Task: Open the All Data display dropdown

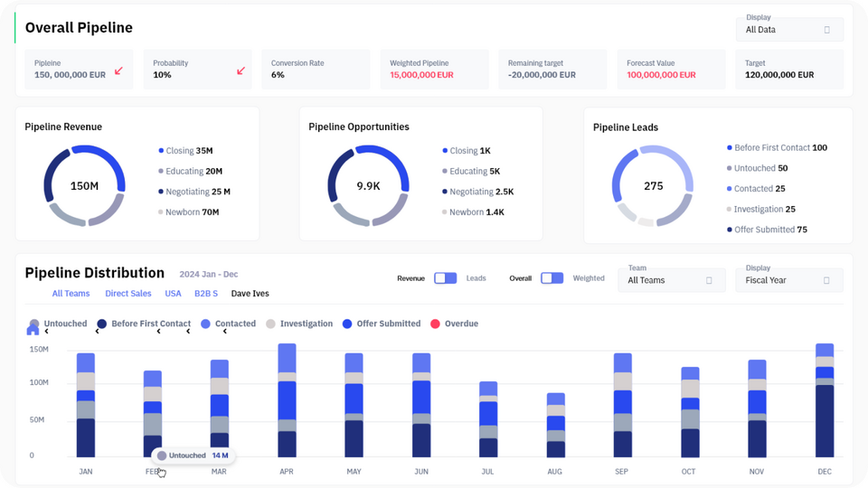Action: [x=789, y=29]
